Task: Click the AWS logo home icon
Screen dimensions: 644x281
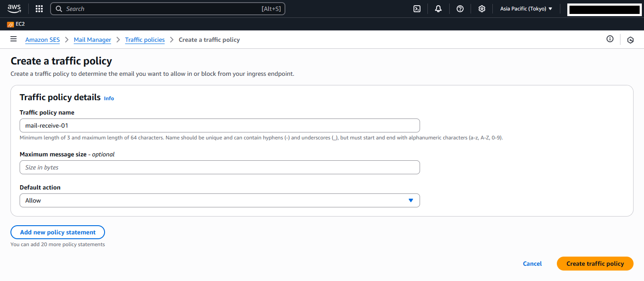Action: [x=14, y=9]
